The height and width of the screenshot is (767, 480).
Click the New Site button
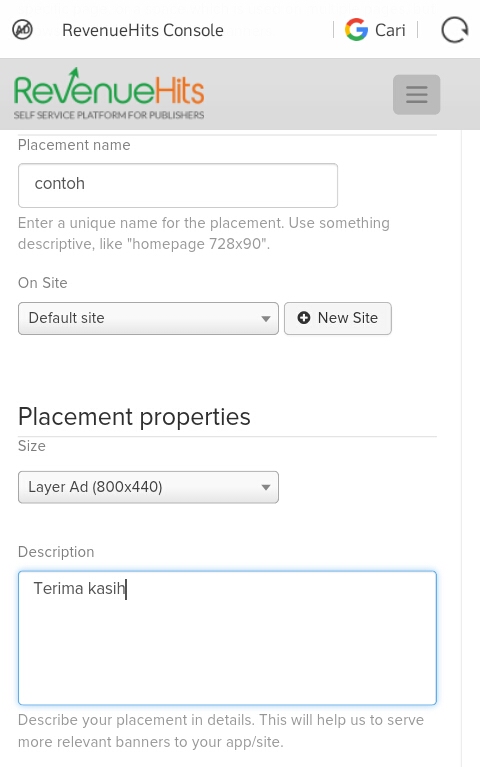coord(338,318)
